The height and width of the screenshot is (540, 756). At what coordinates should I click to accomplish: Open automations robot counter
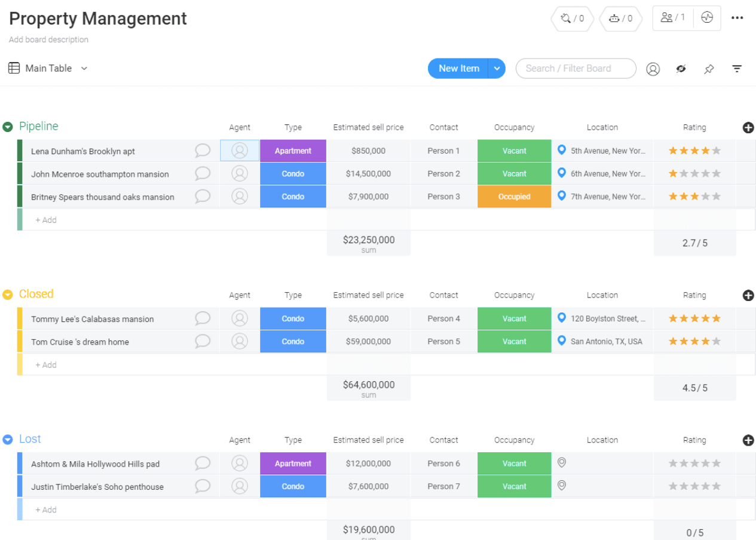(x=620, y=19)
